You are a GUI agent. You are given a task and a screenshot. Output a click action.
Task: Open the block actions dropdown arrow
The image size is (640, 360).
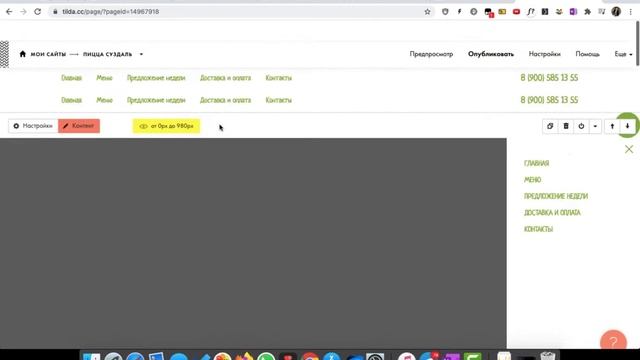(x=595, y=126)
